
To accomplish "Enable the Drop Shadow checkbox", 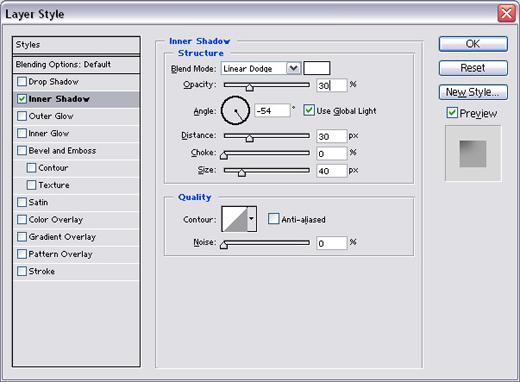I will point(22,82).
